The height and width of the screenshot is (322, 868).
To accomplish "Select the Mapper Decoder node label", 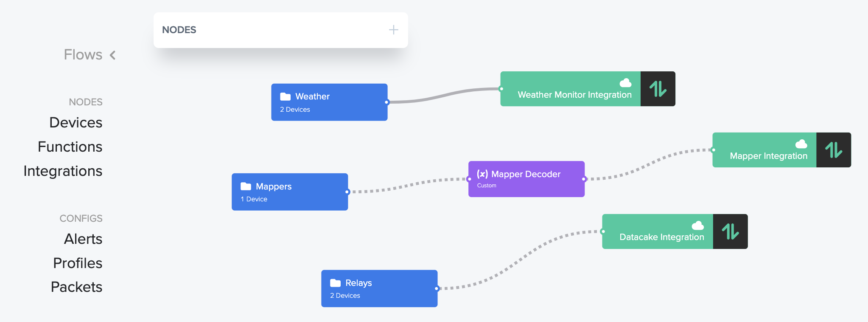I will click(526, 174).
